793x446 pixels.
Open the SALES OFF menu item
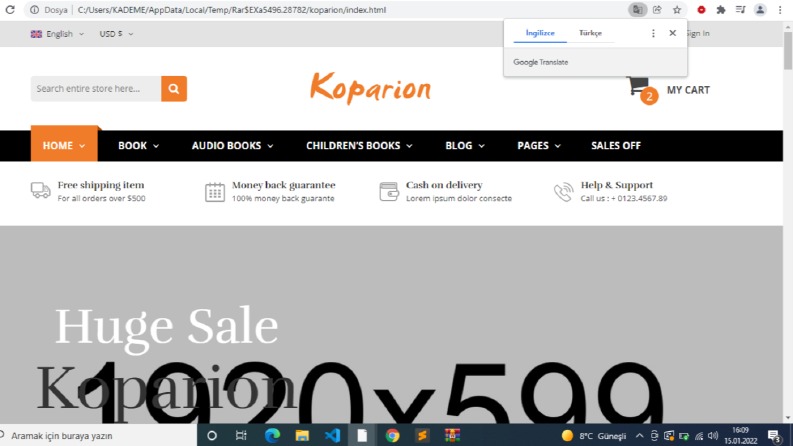click(616, 146)
